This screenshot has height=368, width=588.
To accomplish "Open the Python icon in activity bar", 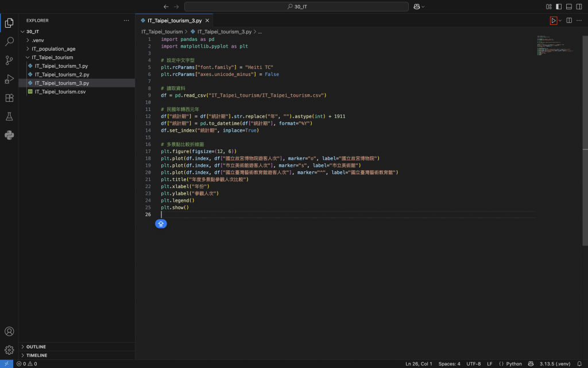I will [9, 136].
